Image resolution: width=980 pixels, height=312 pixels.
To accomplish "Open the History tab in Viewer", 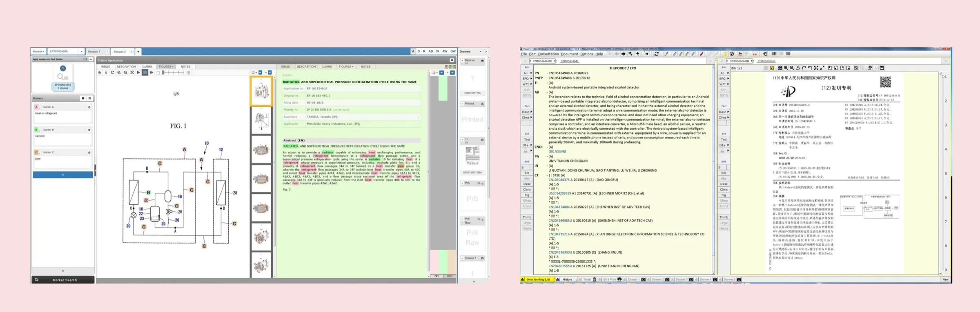I will (567, 279).
